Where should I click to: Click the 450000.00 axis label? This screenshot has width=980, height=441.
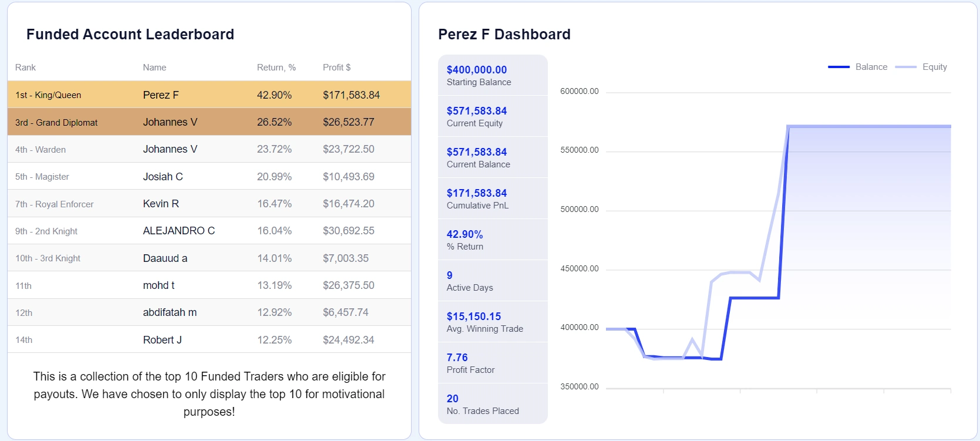tap(580, 269)
